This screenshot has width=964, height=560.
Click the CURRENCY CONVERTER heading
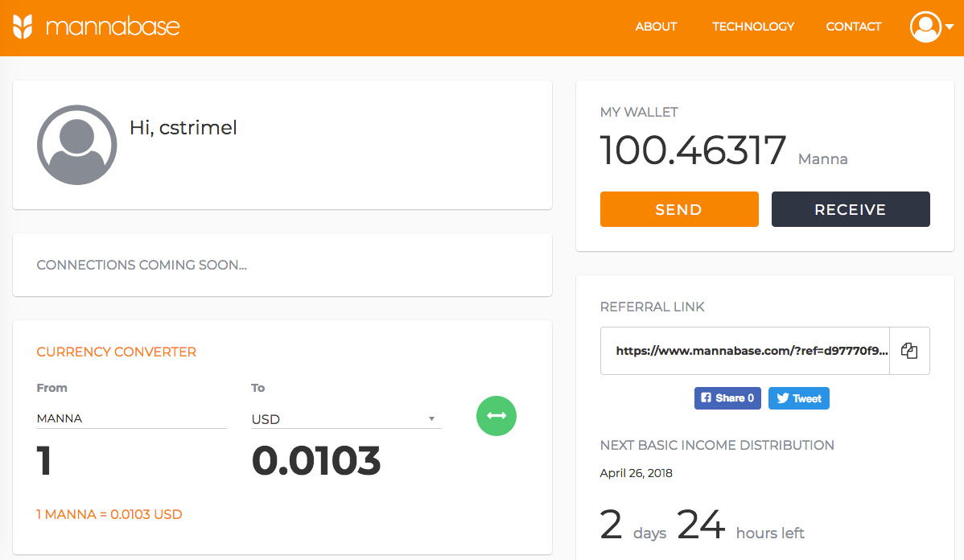click(116, 352)
